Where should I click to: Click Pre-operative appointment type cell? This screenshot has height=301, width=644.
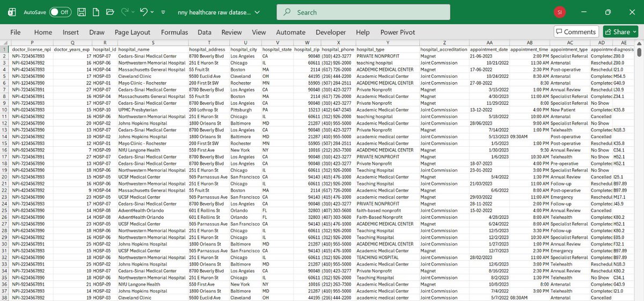pos(570,163)
